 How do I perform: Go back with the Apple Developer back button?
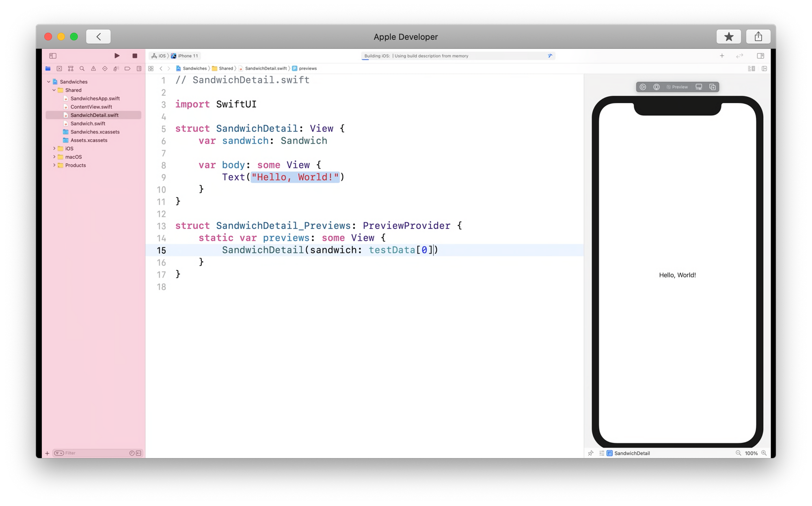(99, 37)
